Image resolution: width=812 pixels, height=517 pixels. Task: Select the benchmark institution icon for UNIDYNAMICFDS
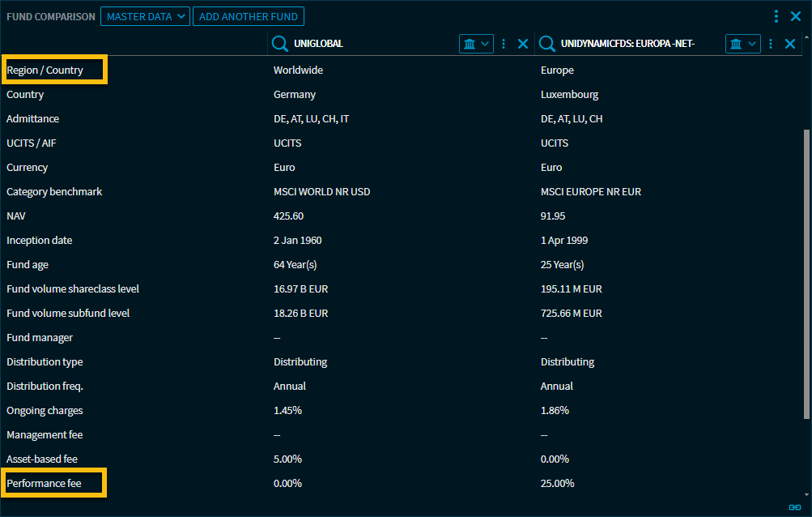(x=737, y=43)
